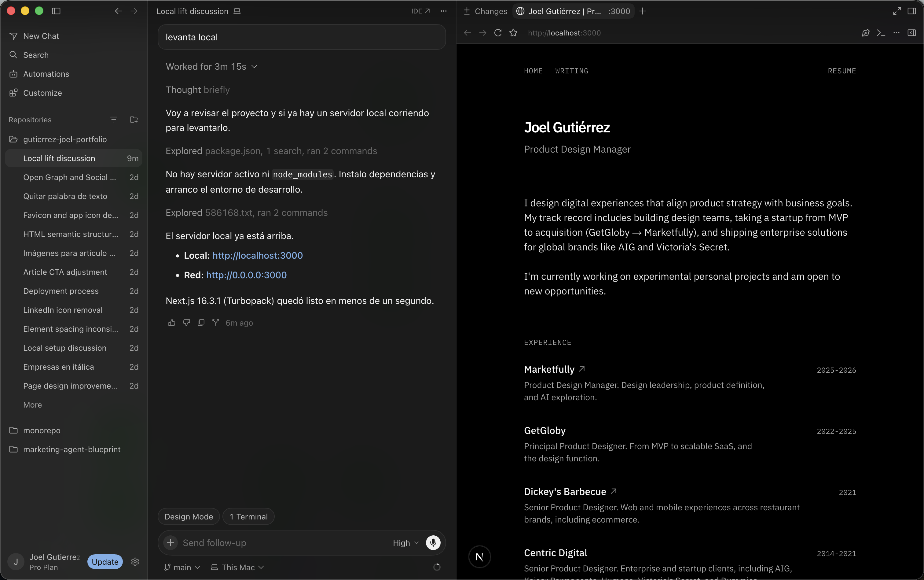Select the Joel Gutiérrez browser tab
Screen dimensions: 924x580
(573, 11)
